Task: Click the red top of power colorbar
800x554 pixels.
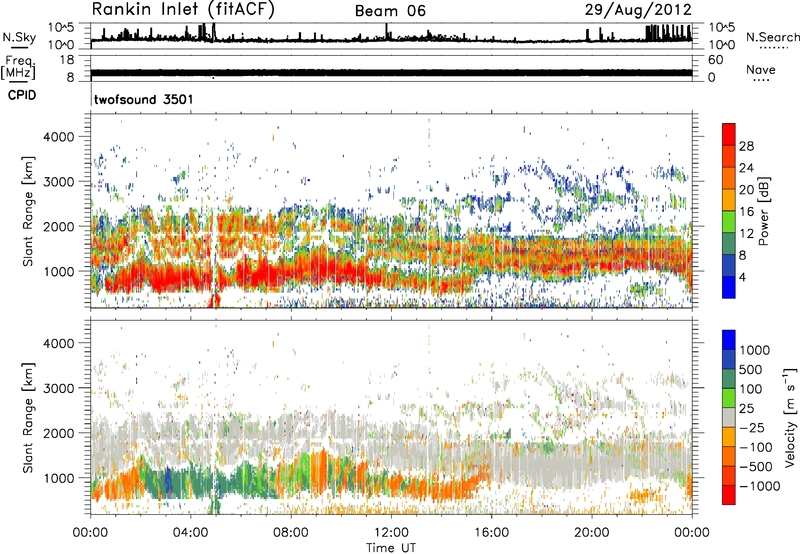Action: point(729,135)
